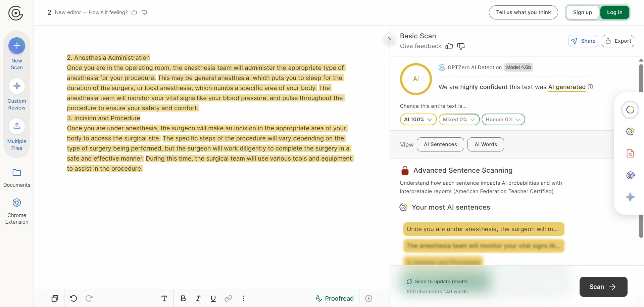Open the document search icon in side rail
644x307 pixels.
pyautogui.click(x=630, y=153)
